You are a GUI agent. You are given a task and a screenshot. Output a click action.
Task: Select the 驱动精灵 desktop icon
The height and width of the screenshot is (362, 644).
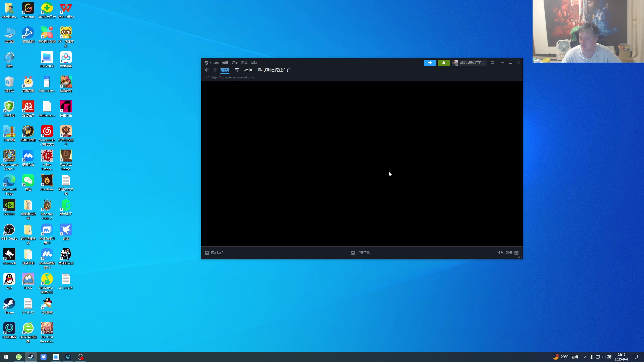click(x=28, y=109)
